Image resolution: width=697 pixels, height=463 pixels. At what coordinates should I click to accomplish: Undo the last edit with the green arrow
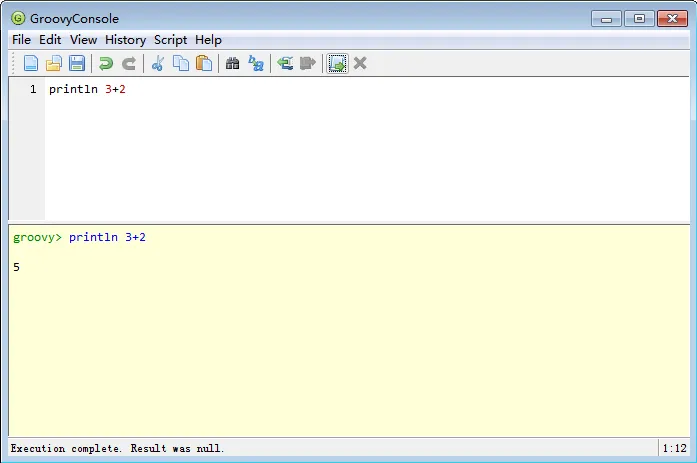pos(105,64)
